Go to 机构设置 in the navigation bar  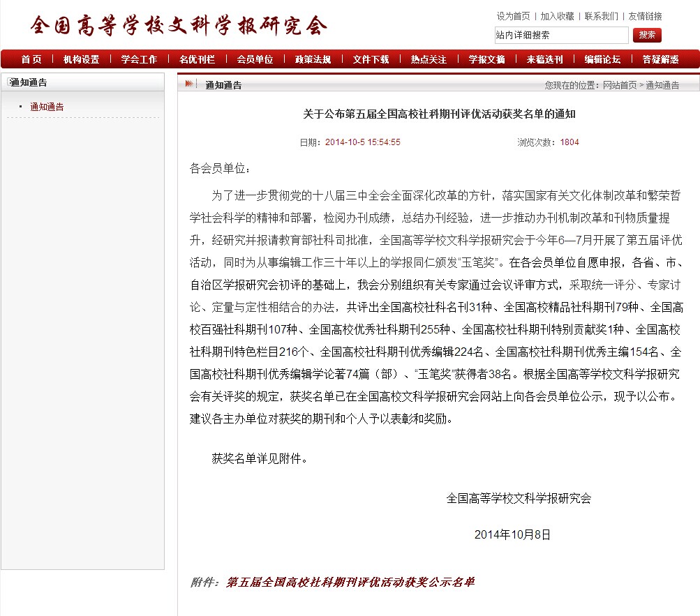coord(82,59)
